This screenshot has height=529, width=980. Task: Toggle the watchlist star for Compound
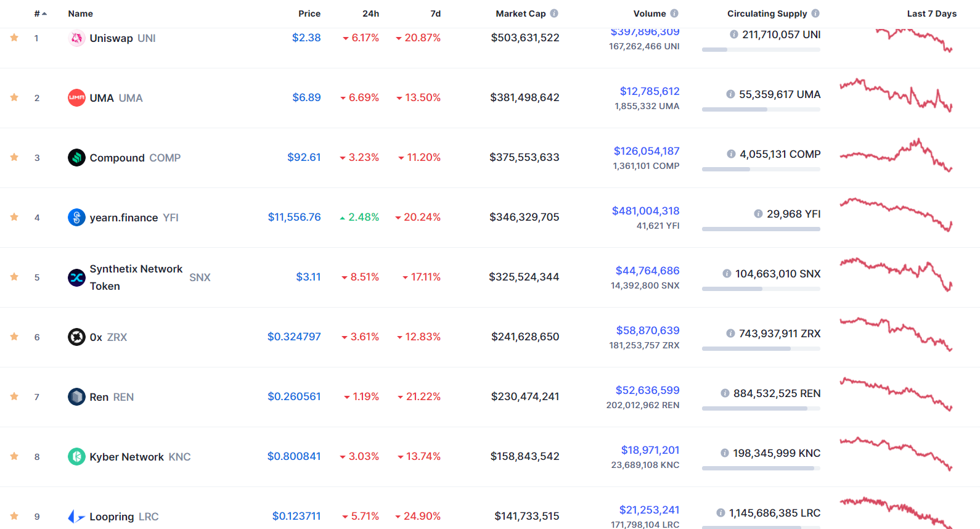pos(14,158)
